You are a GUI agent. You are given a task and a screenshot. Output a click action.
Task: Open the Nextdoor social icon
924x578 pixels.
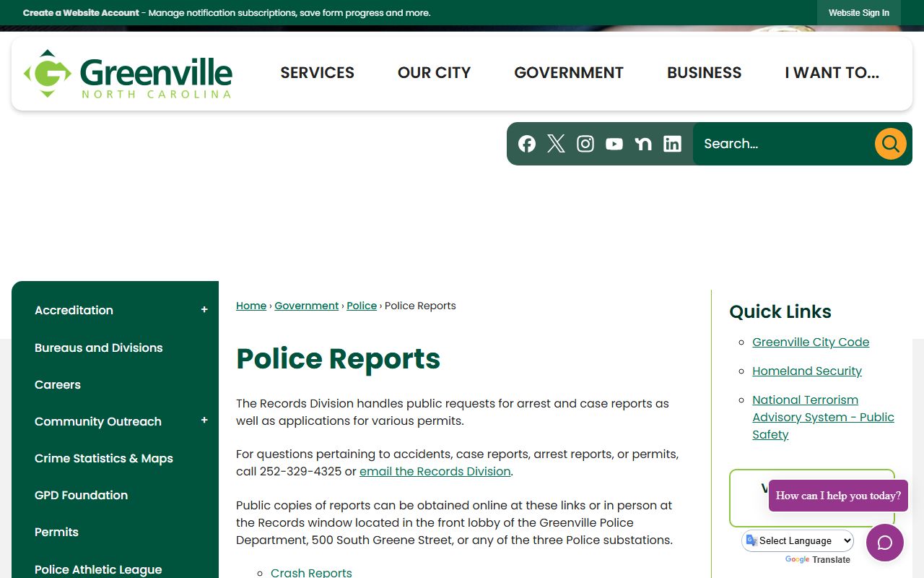[643, 144]
